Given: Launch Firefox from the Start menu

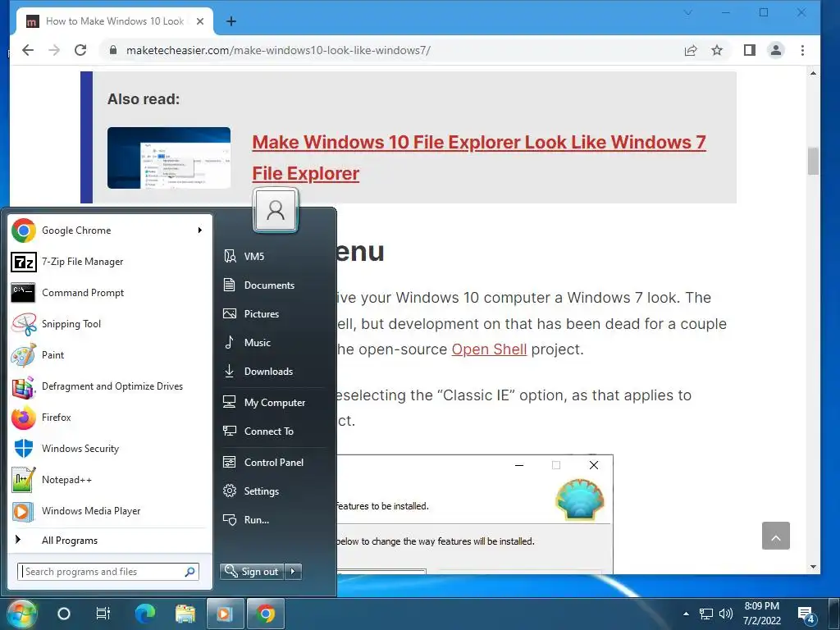Looking at the screenshot, I should (x=110, y=418).
